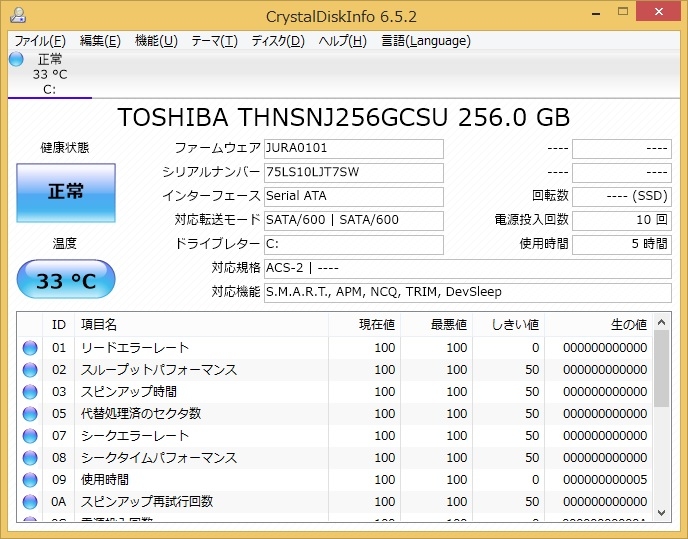Click the 正常 health status button
Viewport: 688px width, 539px height.
click(66, 193)
